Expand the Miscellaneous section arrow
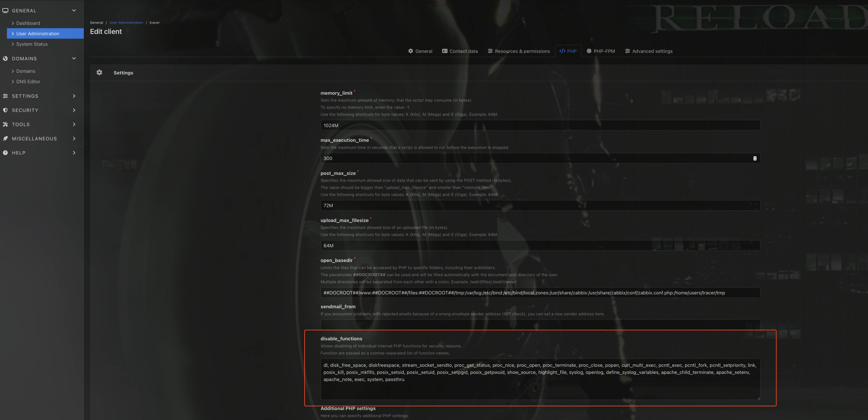The image size is (868, 420). [74, 138]
